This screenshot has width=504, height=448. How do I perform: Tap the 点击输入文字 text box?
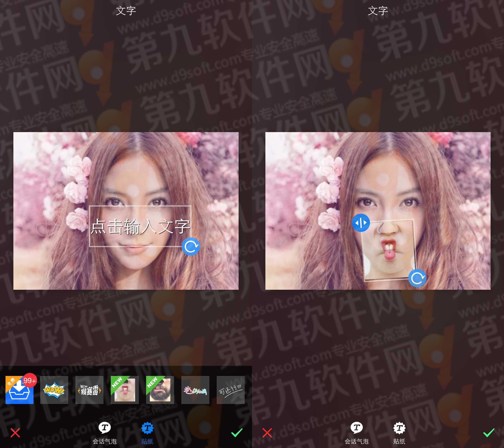point(140,226)
